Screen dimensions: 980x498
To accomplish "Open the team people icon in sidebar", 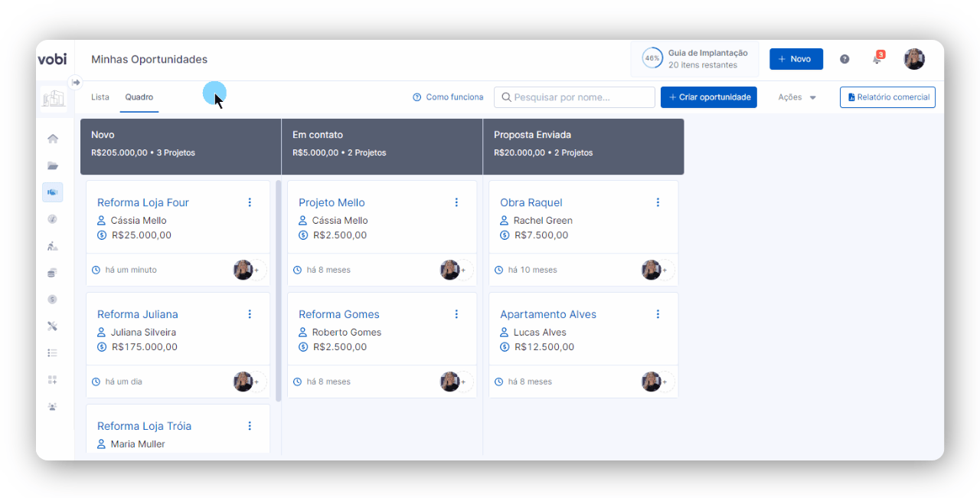I will 53,407.
